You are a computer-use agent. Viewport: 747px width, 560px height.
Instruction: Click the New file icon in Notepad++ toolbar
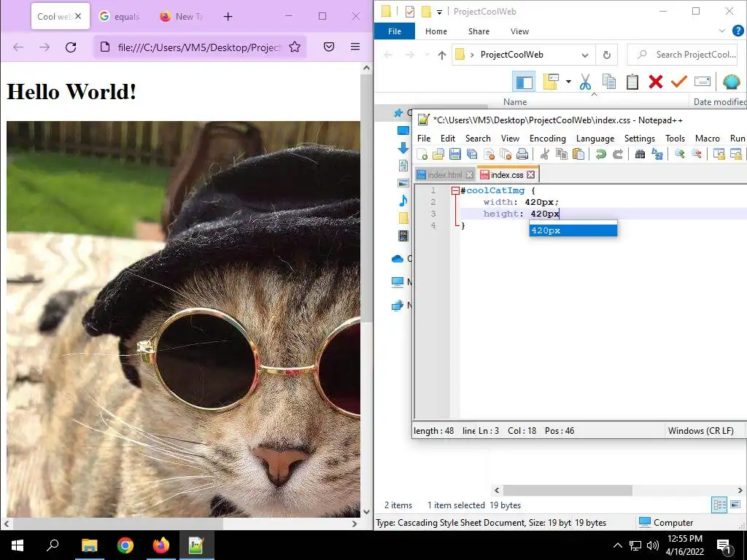(422, 154)
